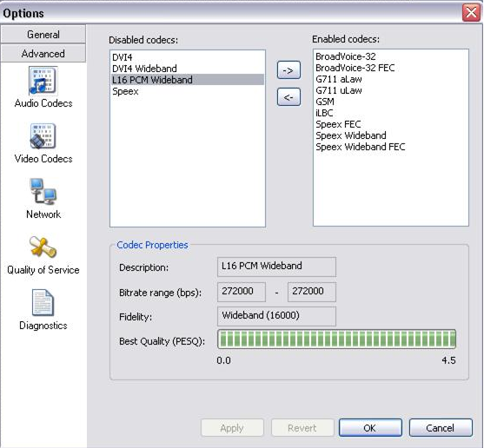Click the Codec Properties group title
The width and height of the screenshot is (484, 448).
[x=152, y=245]
